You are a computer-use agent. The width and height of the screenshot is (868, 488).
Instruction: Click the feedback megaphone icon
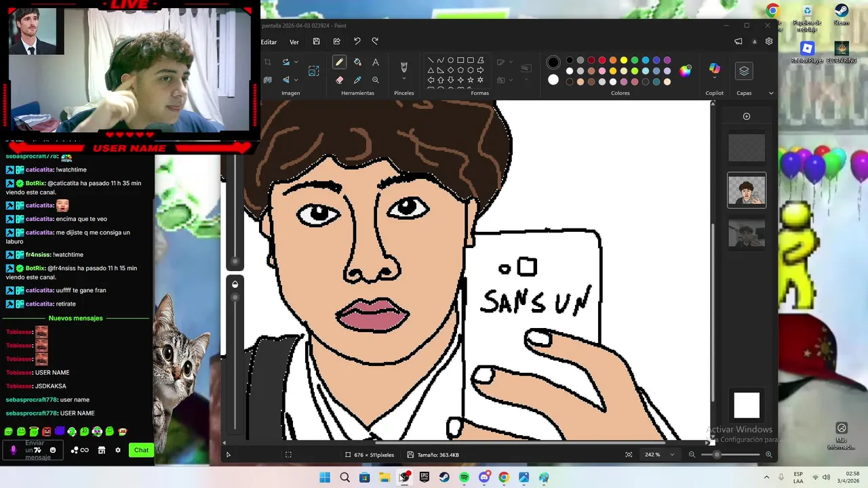[x=738, y=41]
